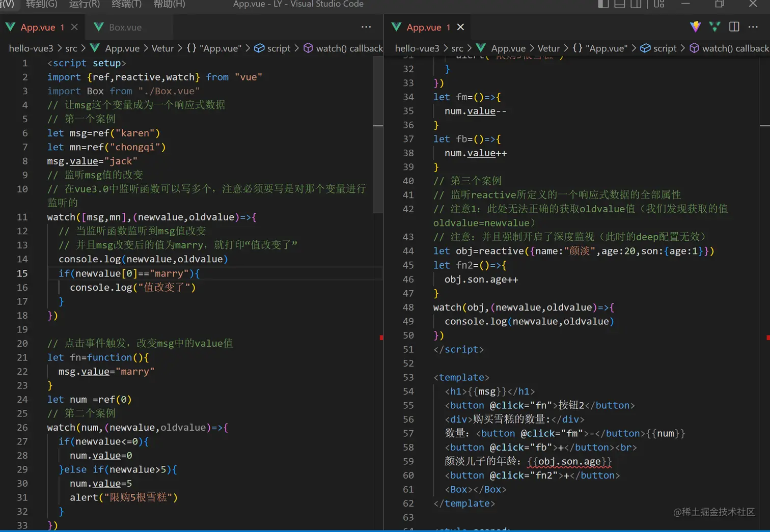This screenshot has height=532, width=770.
Task: Click the let num =ref(0) line
Action: 89,400
